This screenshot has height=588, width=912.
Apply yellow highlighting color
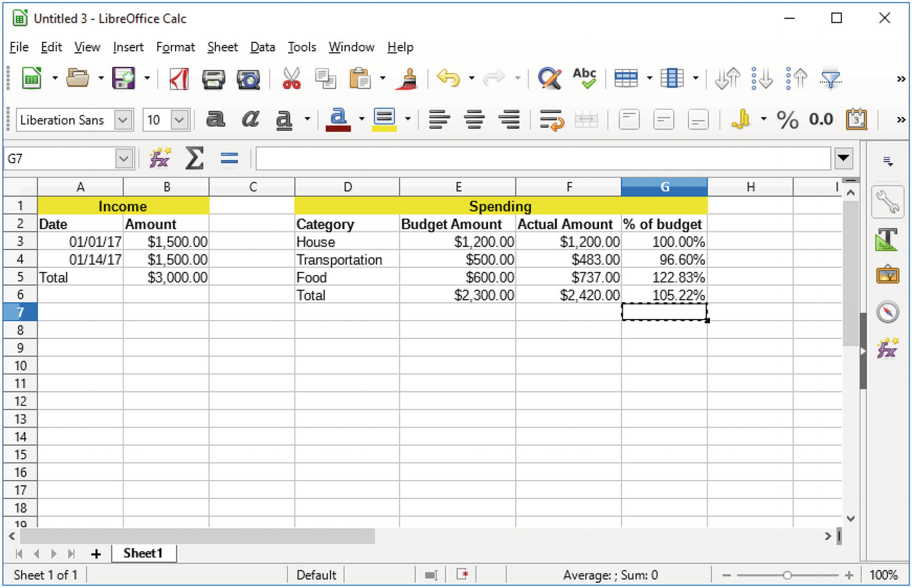click(384, 120)
